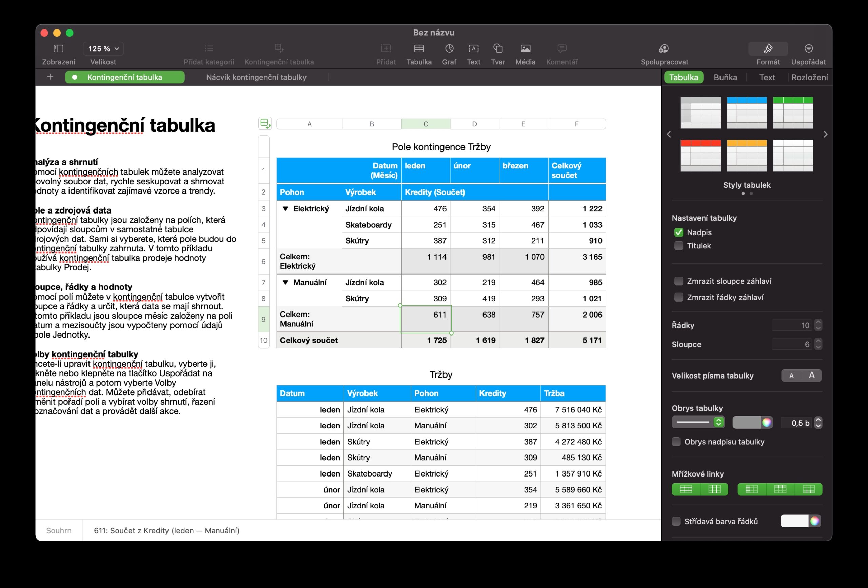
Task: Add a new sheet with plus button
Action: [x=50, y=77]
